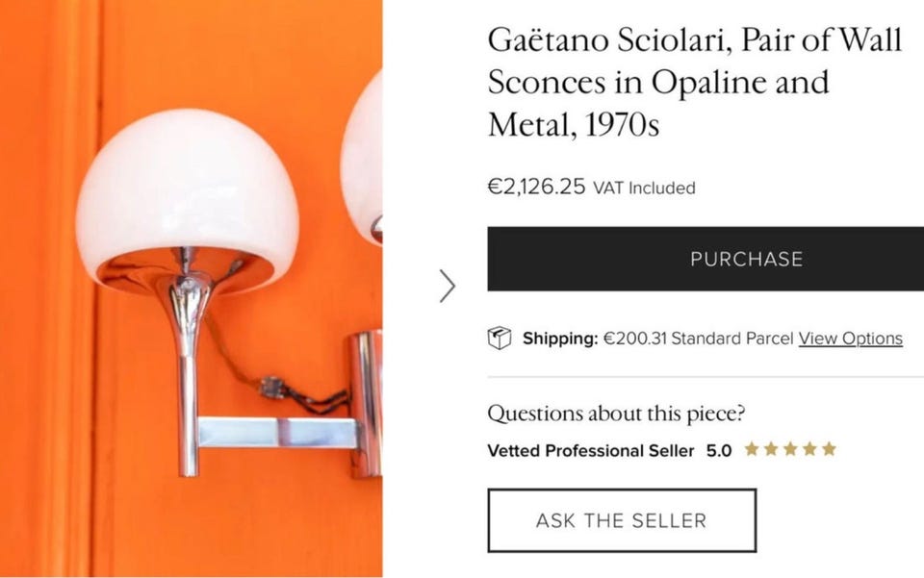Click ASK THE SELLER
924x578 pixels.
[x=622, y=520]
